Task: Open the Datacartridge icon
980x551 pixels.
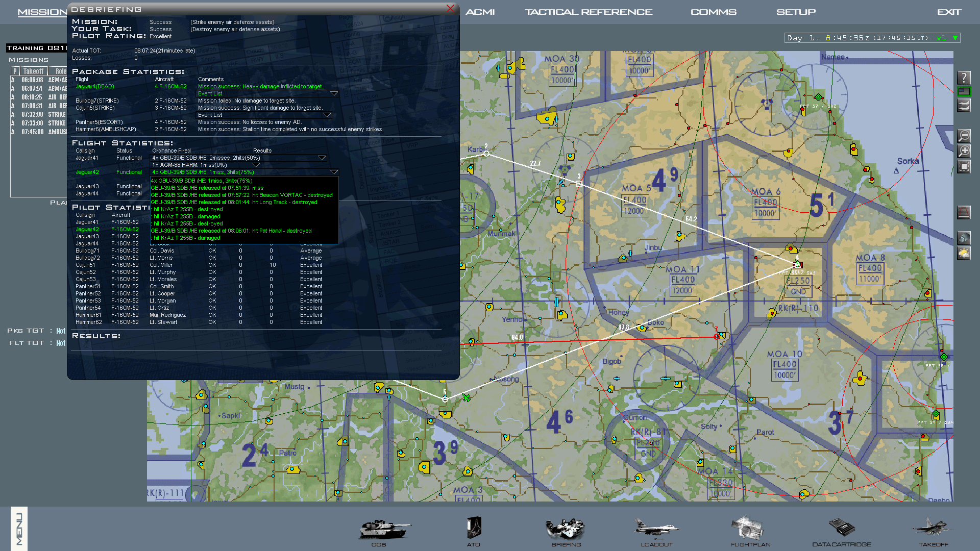Action: 842,528
